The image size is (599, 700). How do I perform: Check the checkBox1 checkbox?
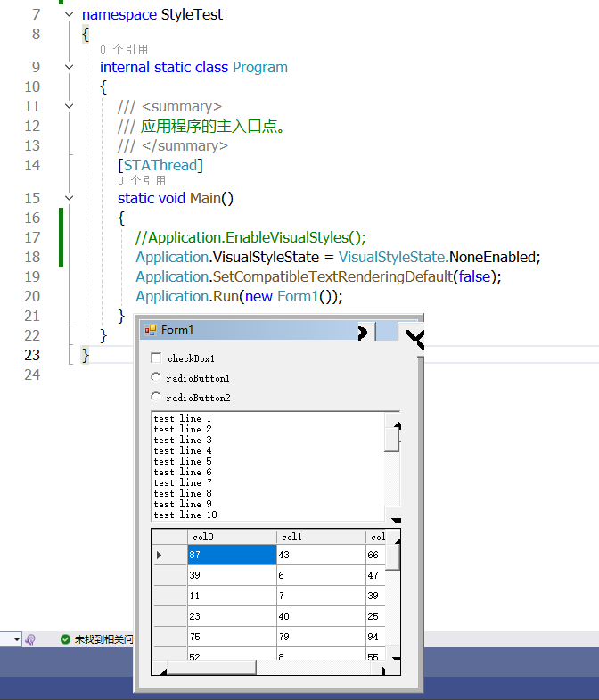(x=156, y=358)
